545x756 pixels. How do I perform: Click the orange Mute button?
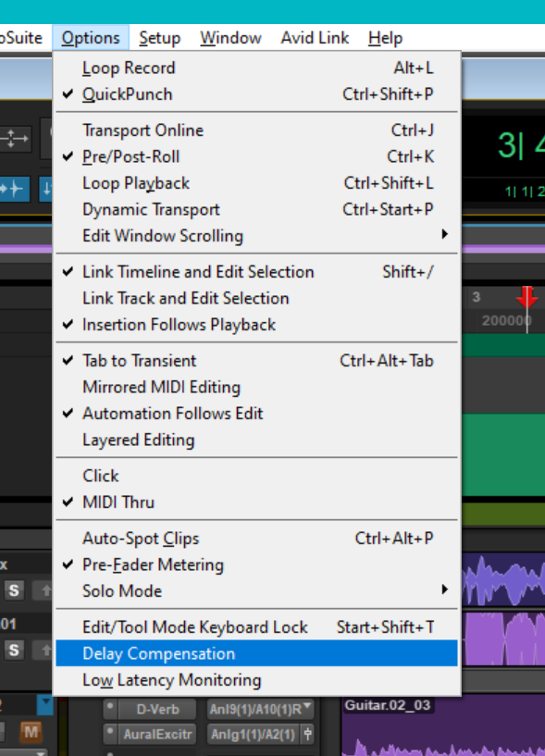point(31,732)
